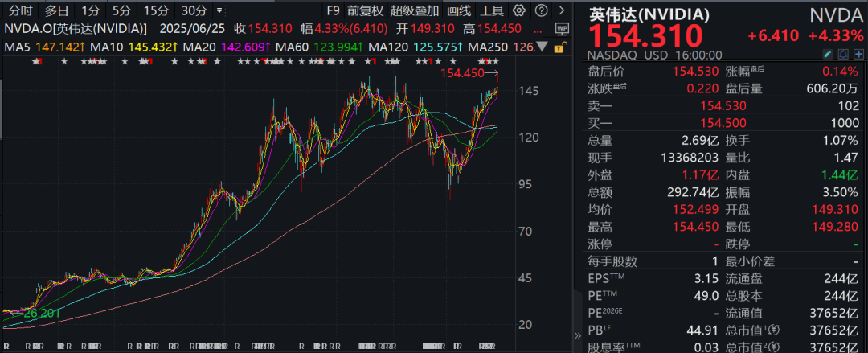Open the 超级叠加 overlay option
The height and width of the screenshot is (353, 868).
click(415, 10)
